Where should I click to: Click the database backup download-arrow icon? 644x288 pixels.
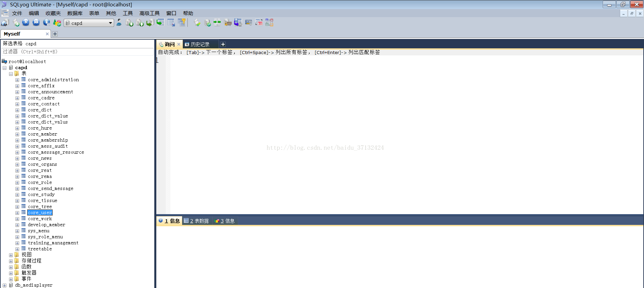(129, 22)
